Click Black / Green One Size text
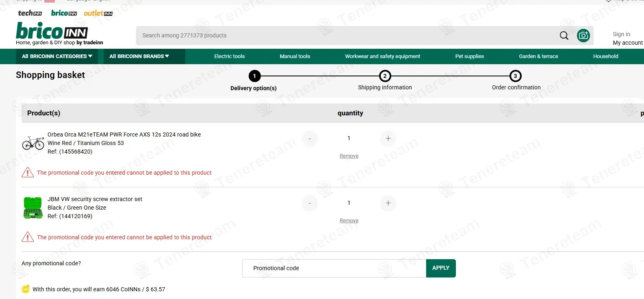The width and height of the screenshot is (644, 299). coord(77,208)
